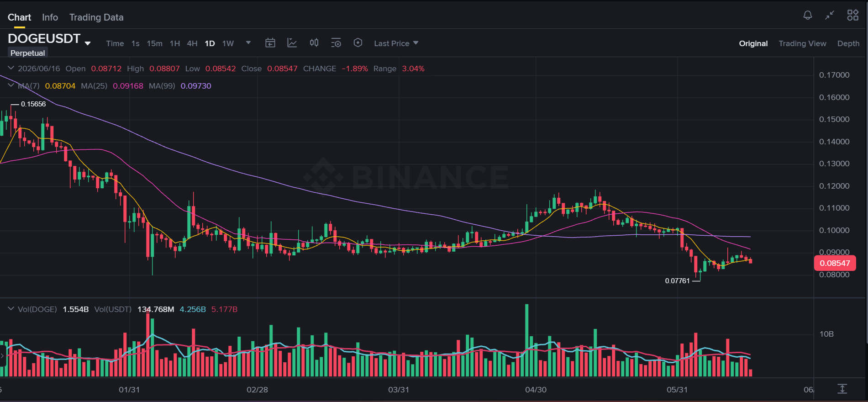Click the 0.17000 price axis label
Screen dimensions: 868x402
click(834, 75)
